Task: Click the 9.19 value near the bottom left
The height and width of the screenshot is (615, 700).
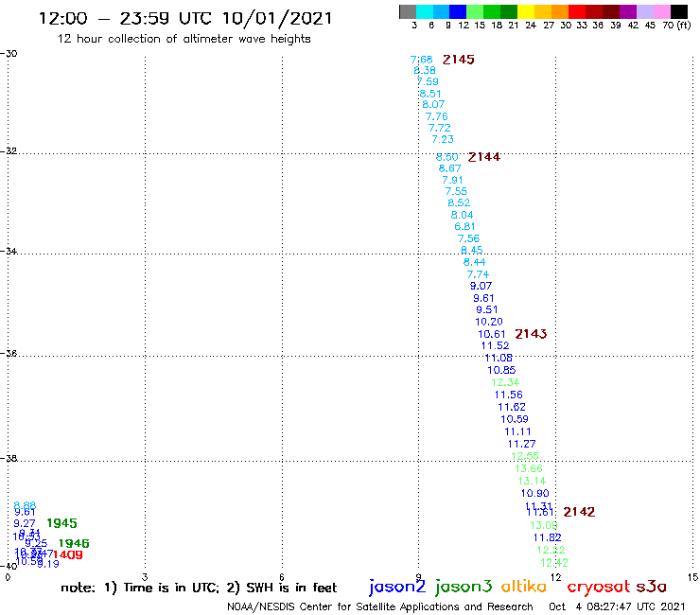Action: [x=48, y=564]
